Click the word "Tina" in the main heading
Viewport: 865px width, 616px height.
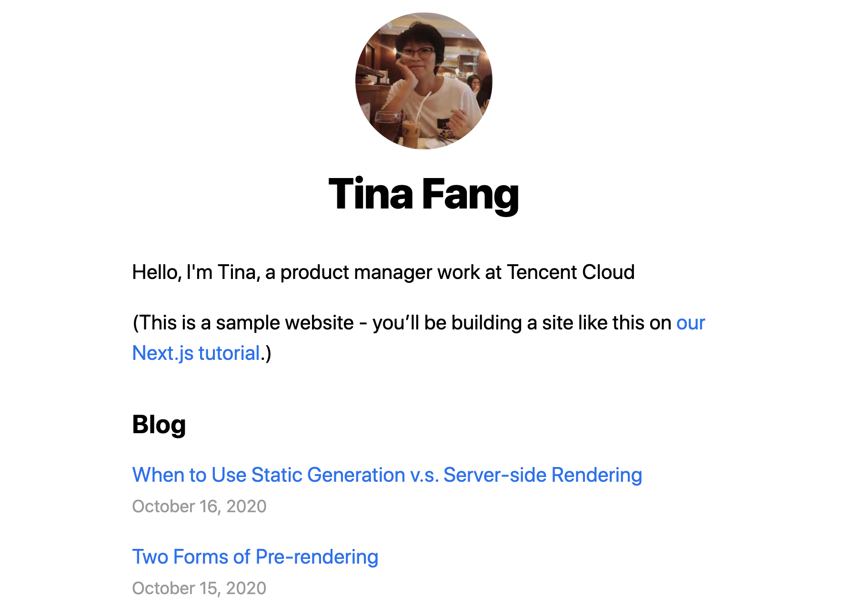[371, 194]
